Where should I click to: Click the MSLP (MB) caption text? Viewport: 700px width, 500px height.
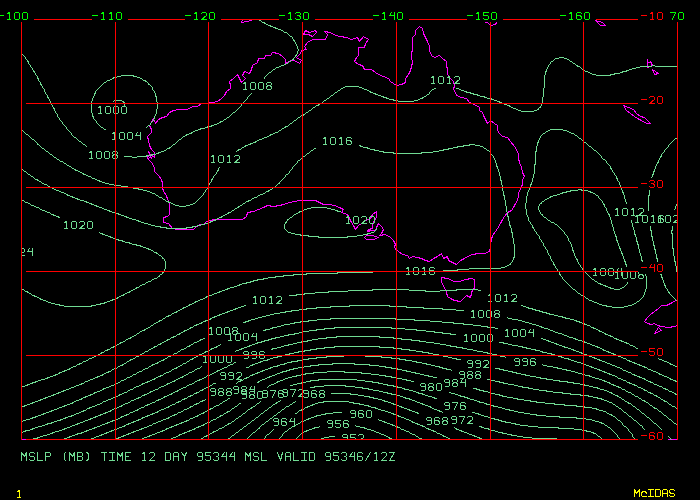tap(57, 456)
